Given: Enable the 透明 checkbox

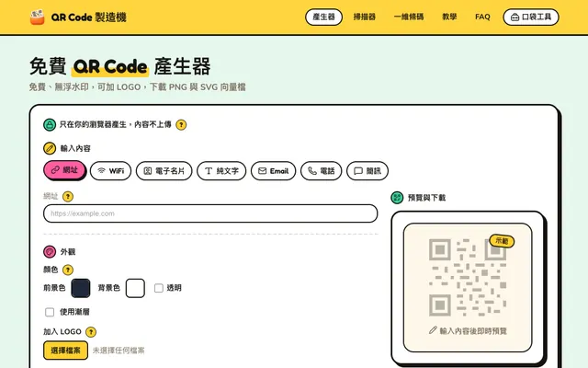Looking at the screenshot, I should tap(159, 288).
